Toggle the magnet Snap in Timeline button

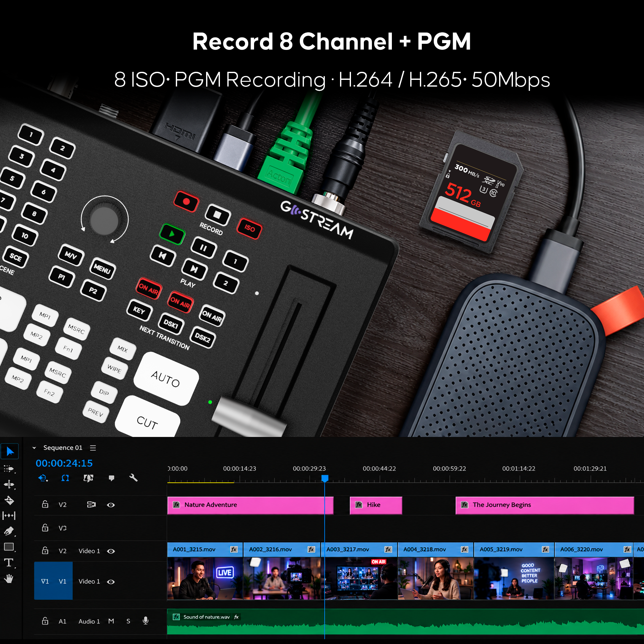point(65,478)
